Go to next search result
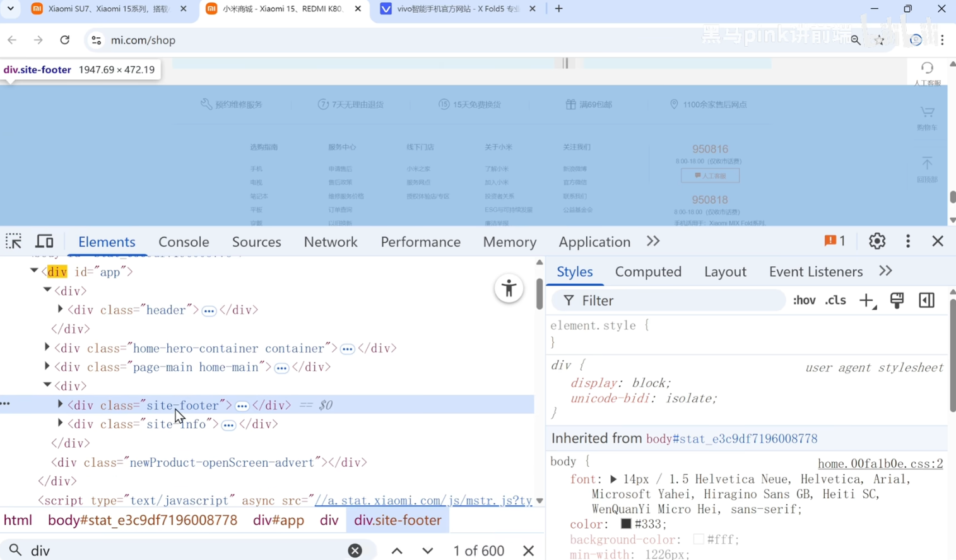This screenshot has width=956, height=560. click(x=428, y=551)
